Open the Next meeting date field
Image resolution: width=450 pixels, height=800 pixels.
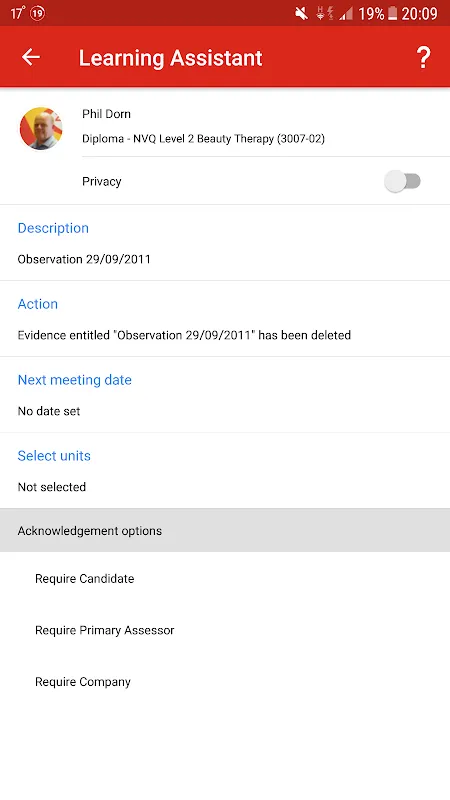pyautogui.click(x=225, y=395)
